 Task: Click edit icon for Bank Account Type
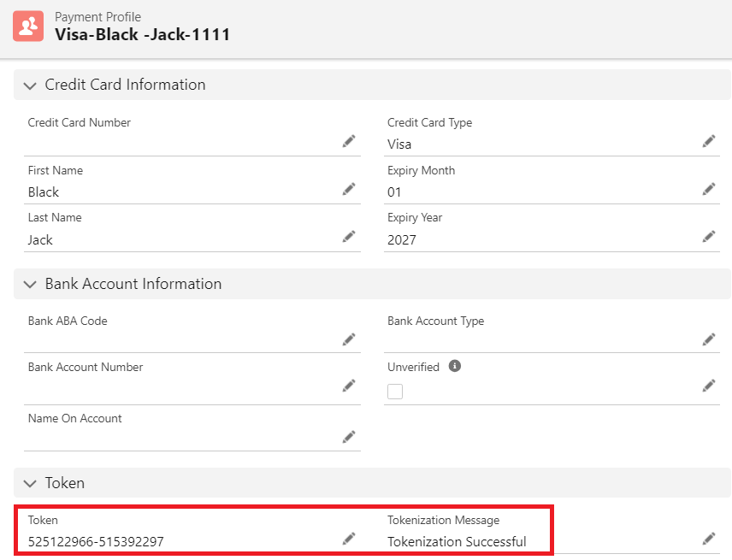pyautogui.click(x=709, y=339)
